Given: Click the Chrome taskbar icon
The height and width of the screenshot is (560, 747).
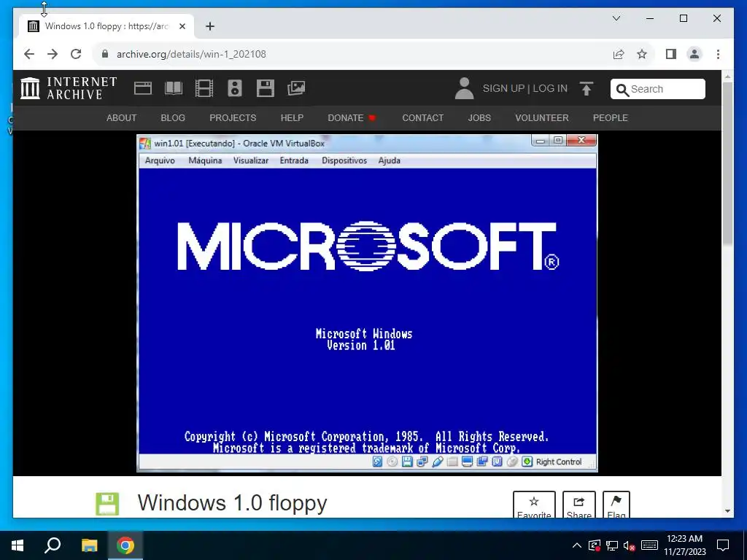Looking at the screenshot, I should (x=125, y=545).
